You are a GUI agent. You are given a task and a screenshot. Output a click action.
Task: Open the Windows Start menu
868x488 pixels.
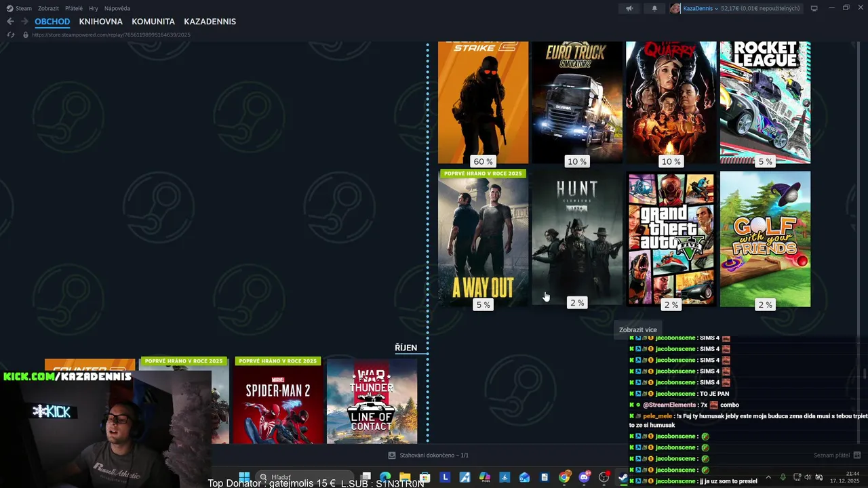pos(244,477)
